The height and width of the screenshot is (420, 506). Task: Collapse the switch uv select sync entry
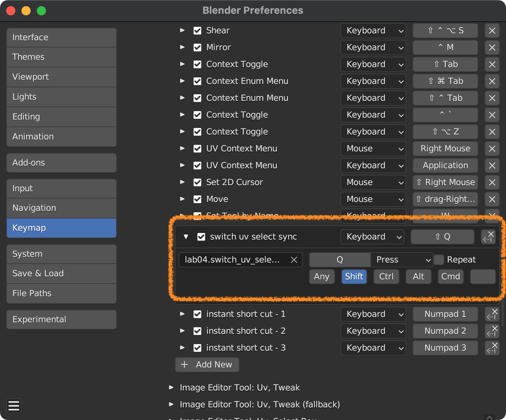pos(186,237)
